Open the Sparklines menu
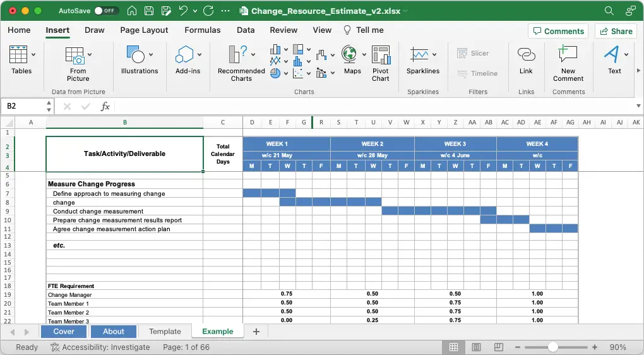Image resolution: width=644 pixels, height=355 pixels. (423, 60)
